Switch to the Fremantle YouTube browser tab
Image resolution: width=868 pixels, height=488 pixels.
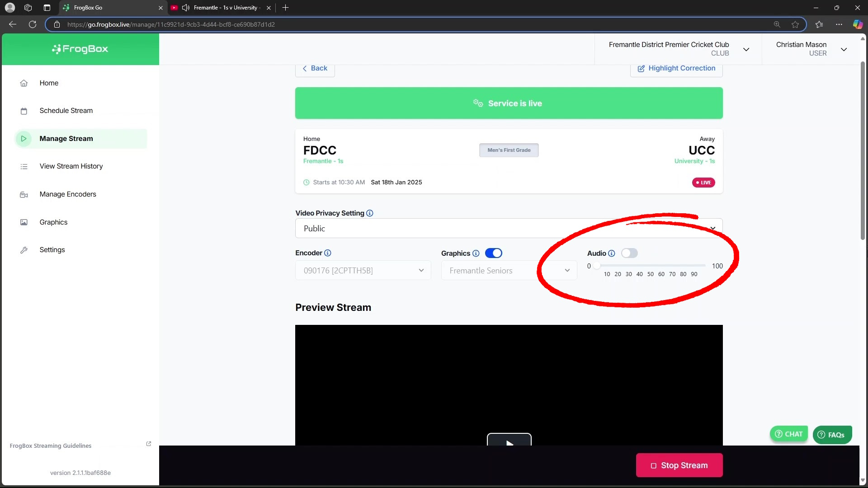tap(221, 8)
